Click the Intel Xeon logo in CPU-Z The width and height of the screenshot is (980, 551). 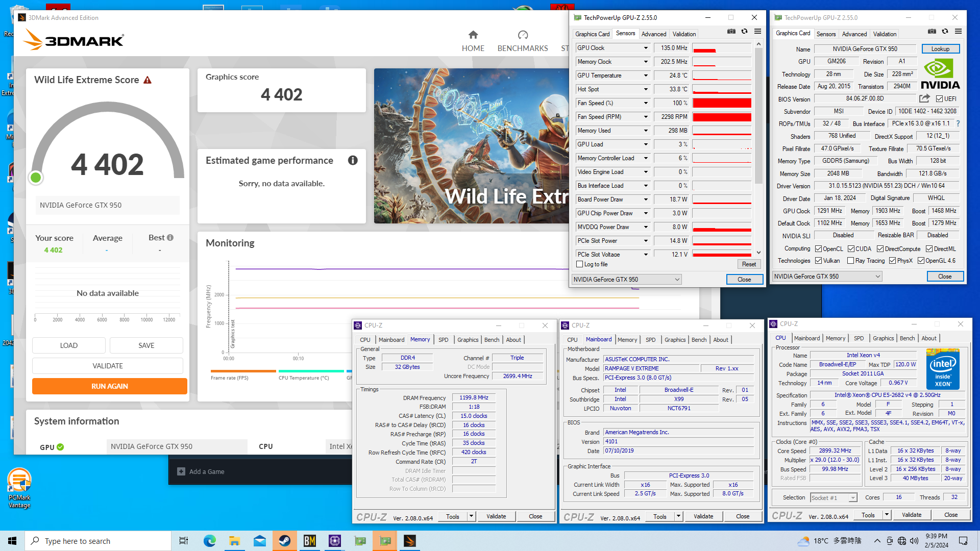point(943,369)
